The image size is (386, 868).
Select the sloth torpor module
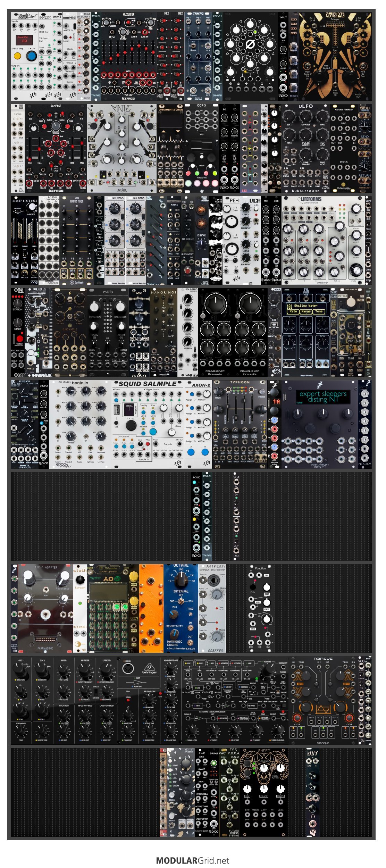pos(80,609)
